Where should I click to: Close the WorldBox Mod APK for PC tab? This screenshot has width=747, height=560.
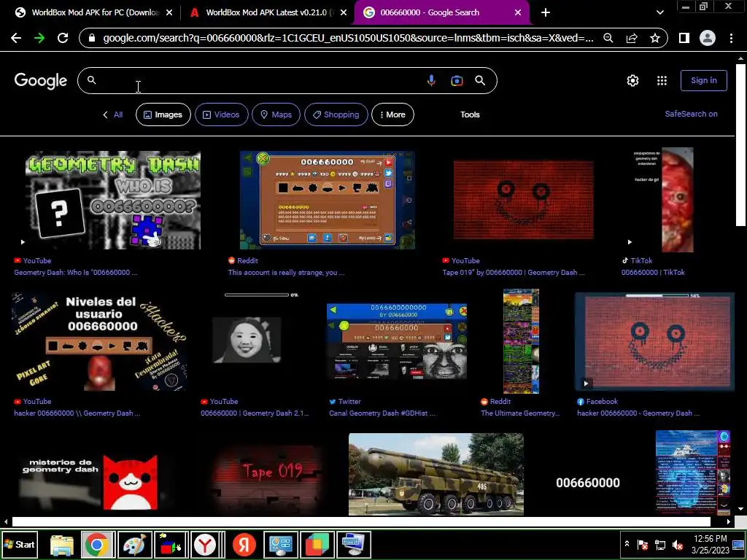(x=169, y=13)
